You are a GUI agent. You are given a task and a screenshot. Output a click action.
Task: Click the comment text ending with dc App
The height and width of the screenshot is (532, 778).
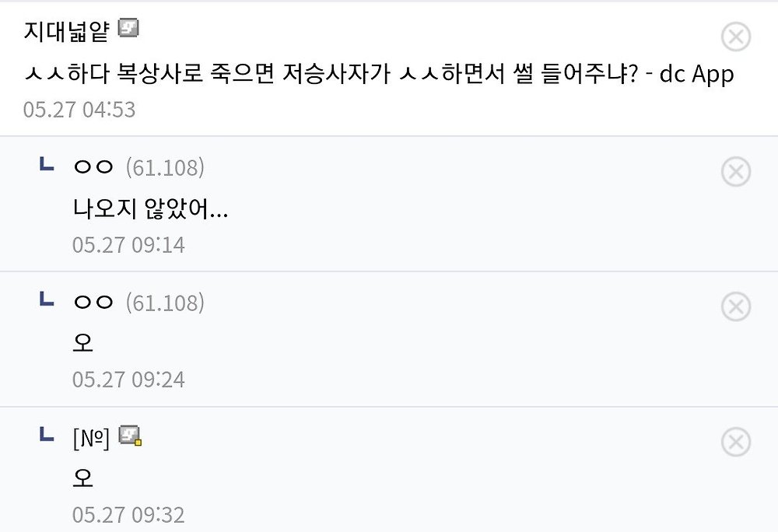[x=379, y=74]
